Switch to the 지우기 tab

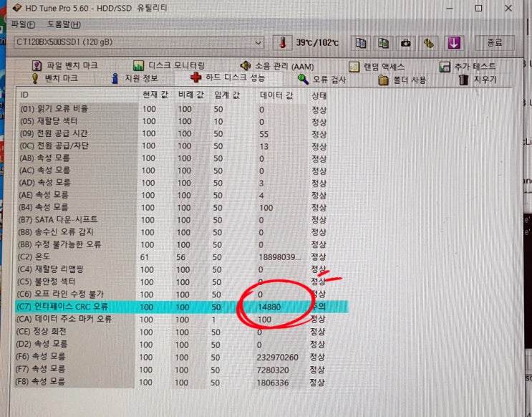(478, 80)
